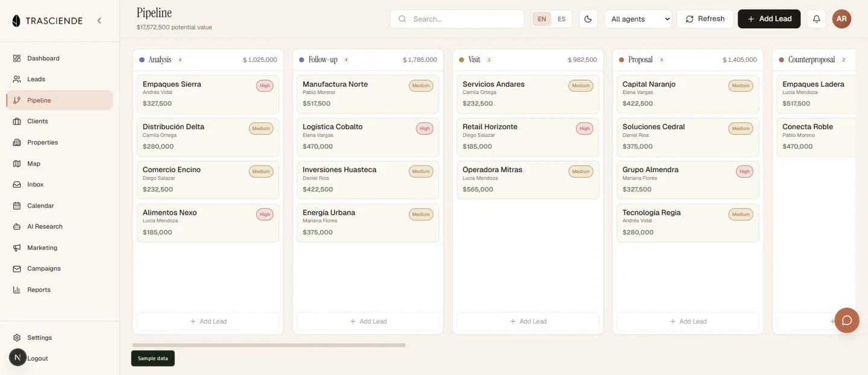The height and width of the screenshot is (375, 868).
Task: Click the magnifier icon in the search box
Action: [402, 19]
